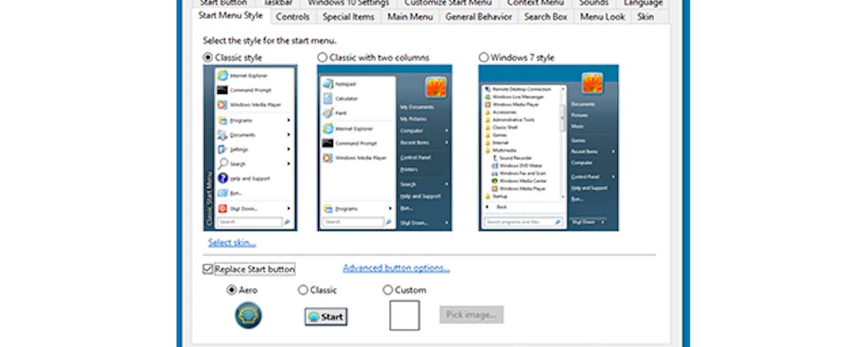Image resolution: width=868 pixels, height=347 pixels.
Task: Open the Windows 10 Settings tab
Action: [348, 3]
